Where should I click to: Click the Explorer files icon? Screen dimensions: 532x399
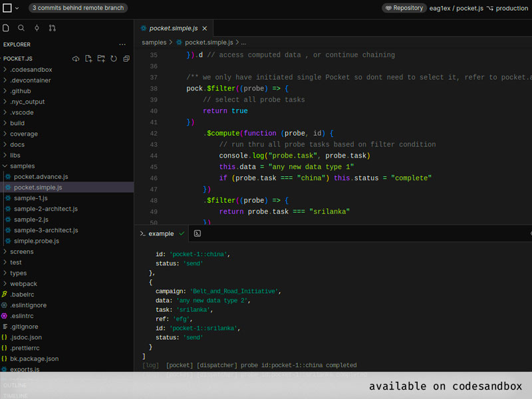click(6, 28)
